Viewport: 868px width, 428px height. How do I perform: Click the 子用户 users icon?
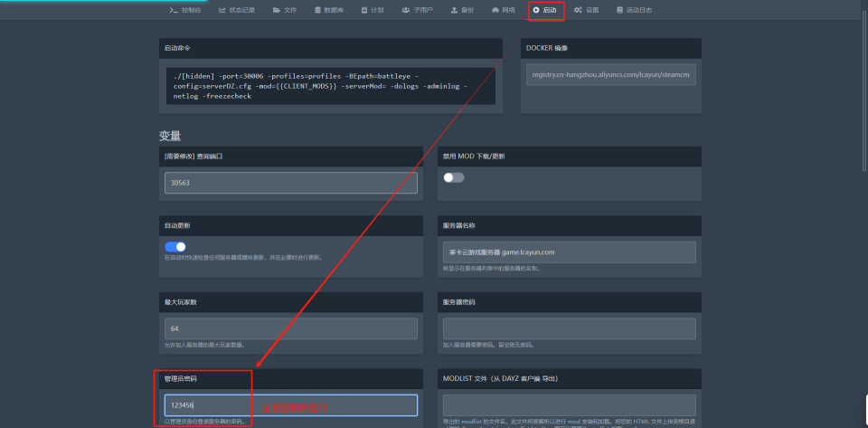(x=407, y=10)
